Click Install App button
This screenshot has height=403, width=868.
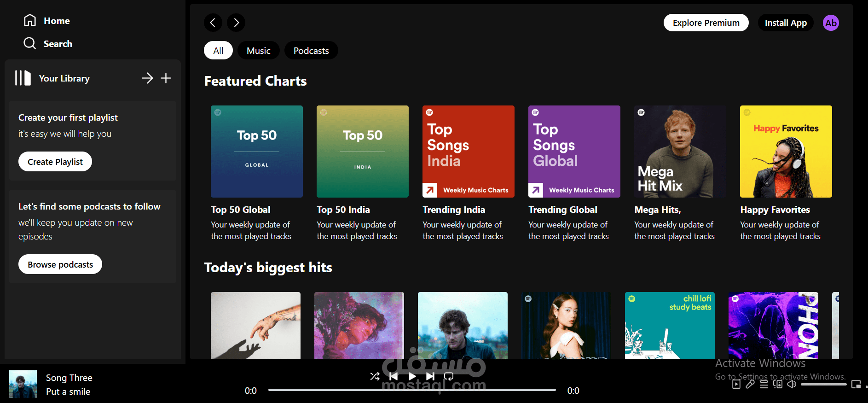pos(786,23)
